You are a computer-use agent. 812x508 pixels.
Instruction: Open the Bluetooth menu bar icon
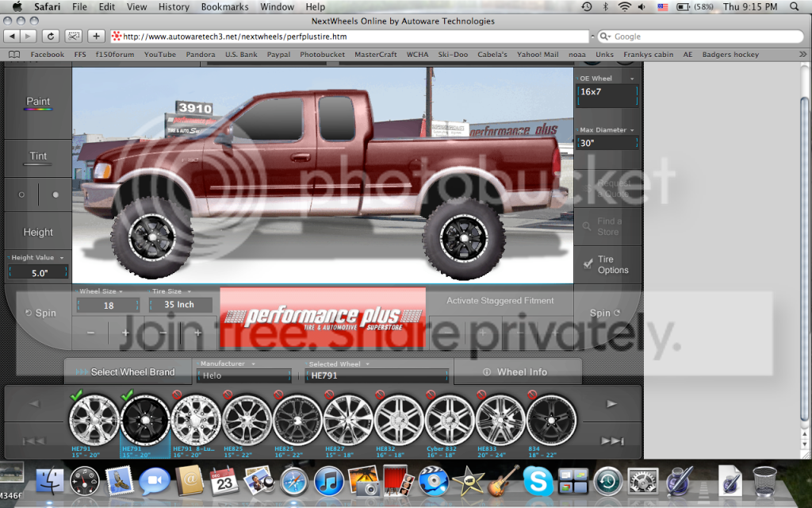605,6
